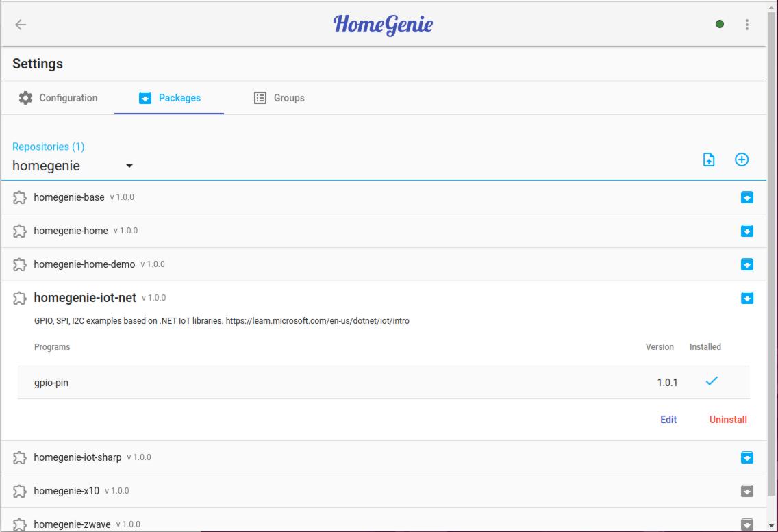Viewport: 778px width, 532px height.
Task: Expand the homegenie-base package row
Action: [384, 197]
